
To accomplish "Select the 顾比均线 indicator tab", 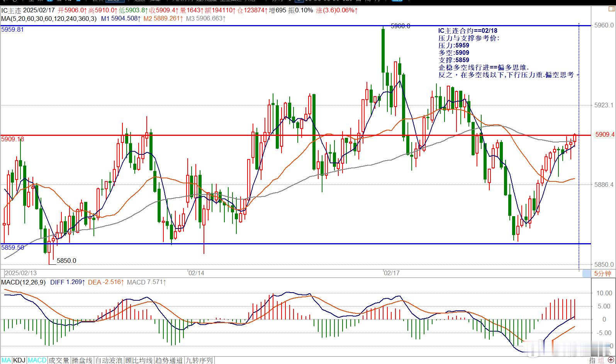I will pos(139,360).
